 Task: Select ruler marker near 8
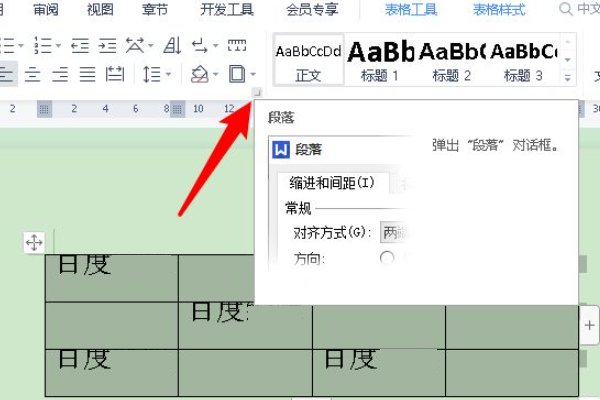coord(177,109)
